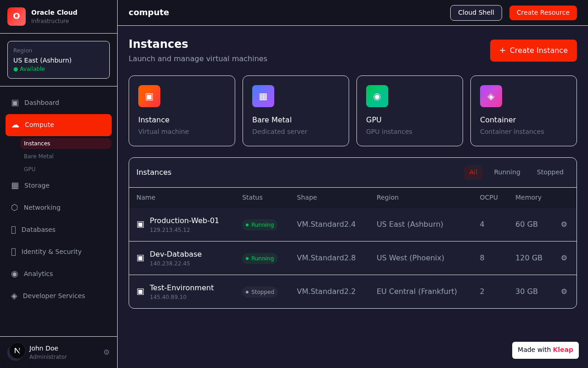Click the Dev-Database instance name
Screen dimensions: 588x368
point(175,254)
